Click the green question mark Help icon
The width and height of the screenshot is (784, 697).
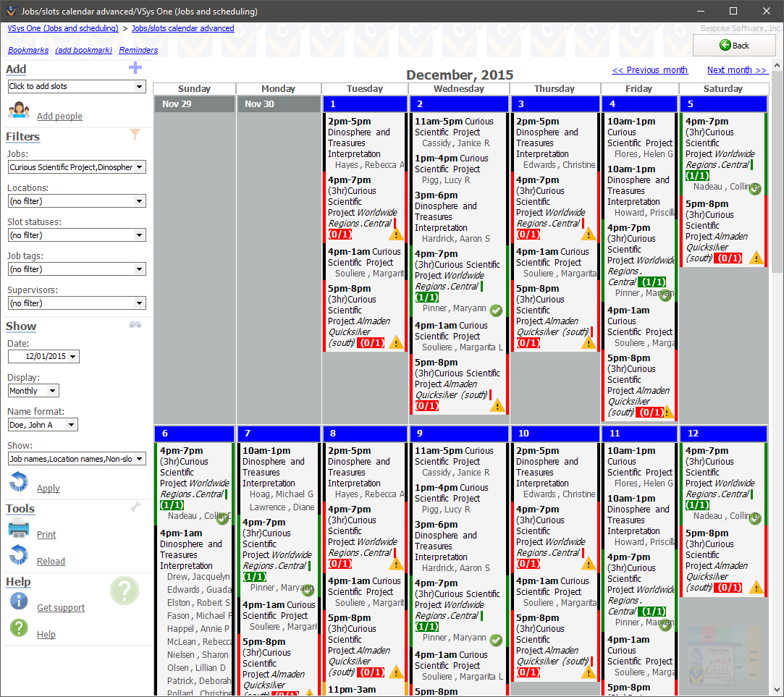pos(19,628)
